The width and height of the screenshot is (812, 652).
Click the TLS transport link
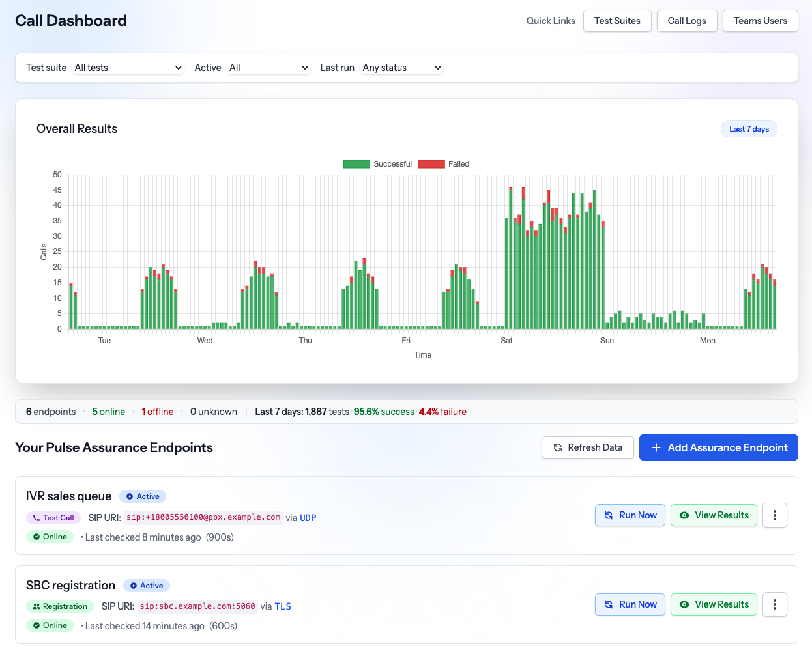283,606
